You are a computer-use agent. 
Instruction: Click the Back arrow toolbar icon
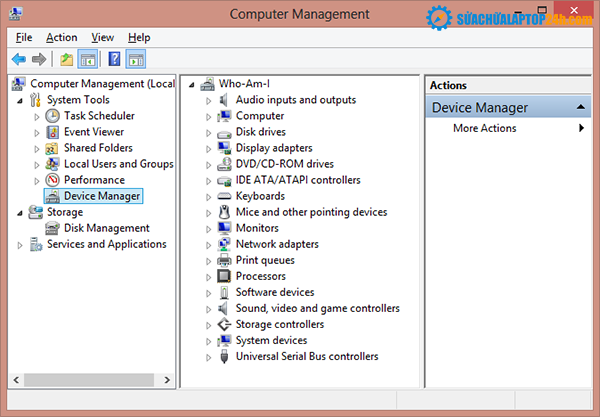click(18, 60)
